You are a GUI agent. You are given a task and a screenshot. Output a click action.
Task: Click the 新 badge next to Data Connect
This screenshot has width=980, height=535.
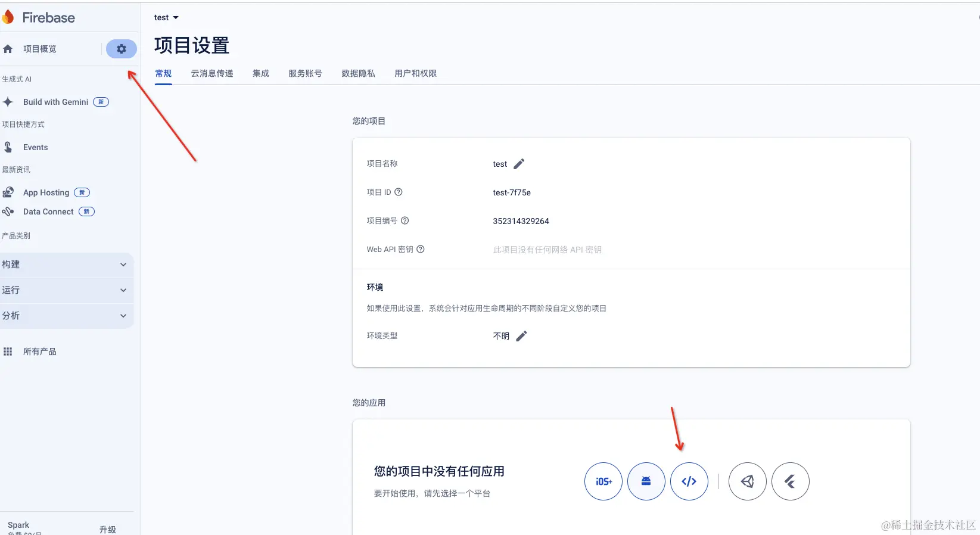click(x=86, y=211)
